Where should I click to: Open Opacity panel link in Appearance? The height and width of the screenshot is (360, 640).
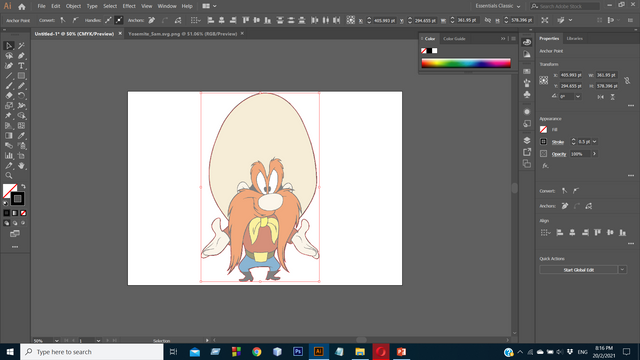(x=559, y=154)
